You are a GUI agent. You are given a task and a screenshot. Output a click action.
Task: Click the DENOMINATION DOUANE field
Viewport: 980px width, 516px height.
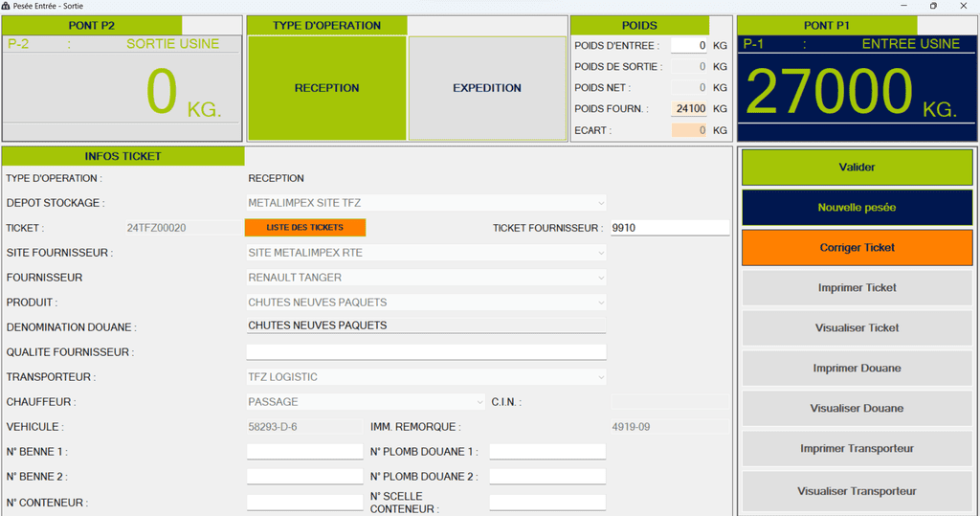426,325
